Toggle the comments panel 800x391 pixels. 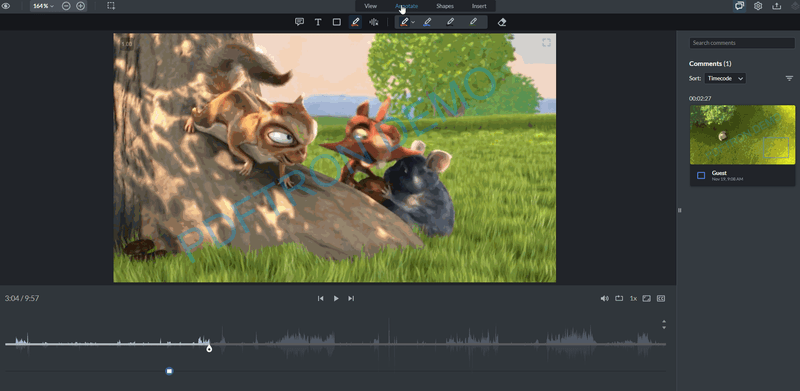[x=739, y=6]
